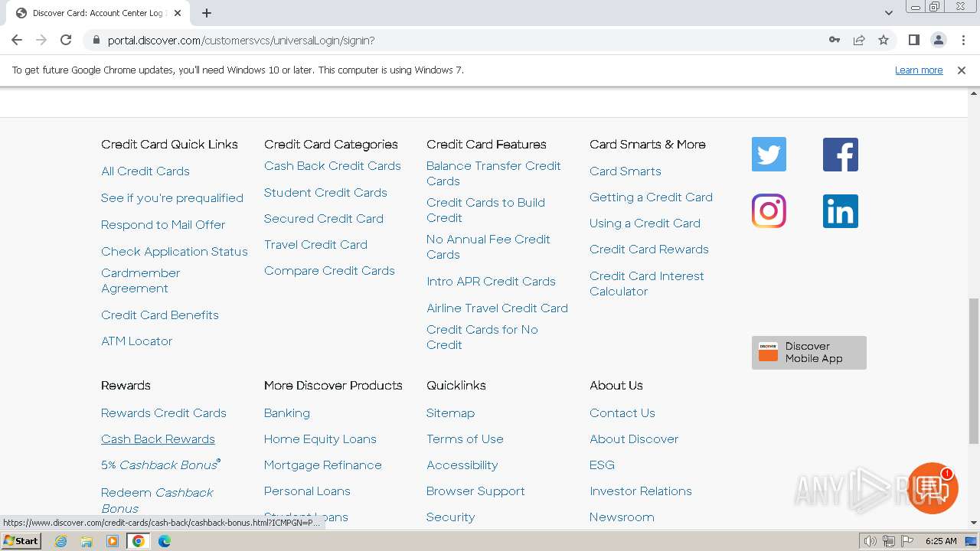Switch to Chrome in the taskbar
The height and width of the screenshot is (551, 980).
click(139, 541)
